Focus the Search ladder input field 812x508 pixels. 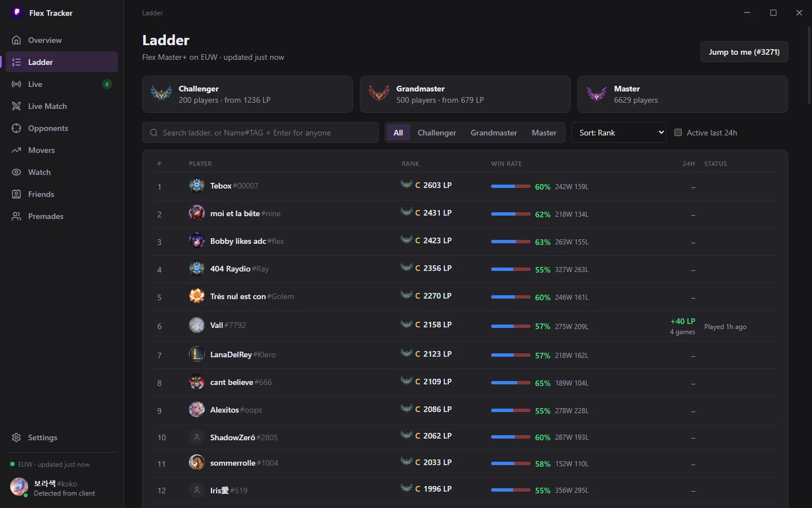click(261, 133)
